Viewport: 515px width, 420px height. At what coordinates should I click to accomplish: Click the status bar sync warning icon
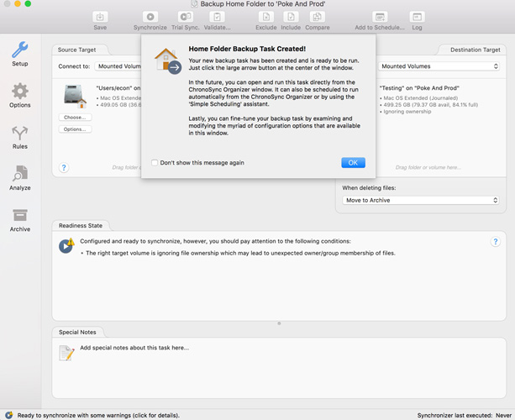9,415
